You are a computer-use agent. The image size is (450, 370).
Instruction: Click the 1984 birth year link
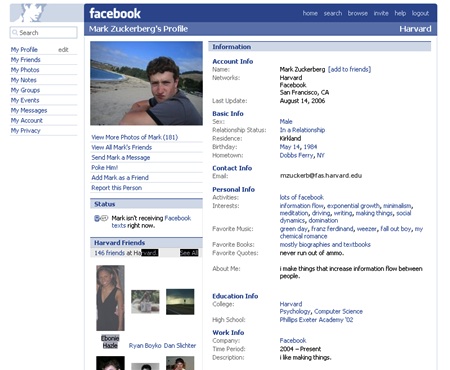(310, 147)
